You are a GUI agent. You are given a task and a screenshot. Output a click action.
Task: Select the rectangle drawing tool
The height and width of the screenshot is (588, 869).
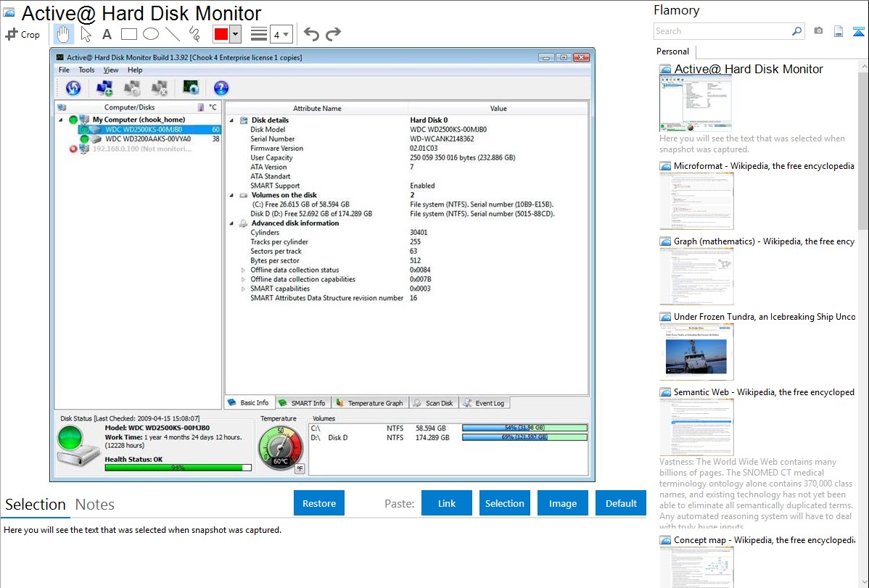(129, 34)
